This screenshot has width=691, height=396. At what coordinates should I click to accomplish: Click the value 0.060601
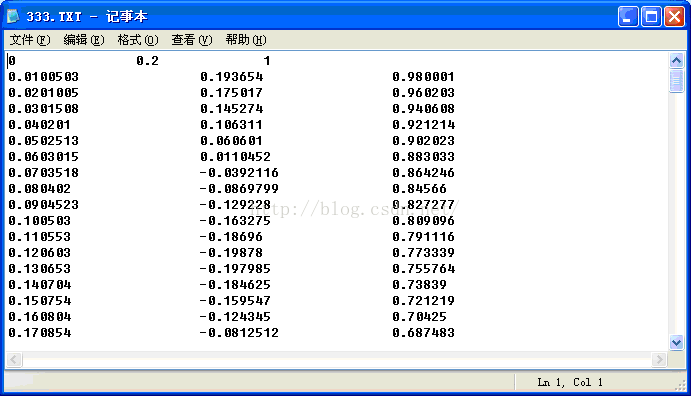231,141
